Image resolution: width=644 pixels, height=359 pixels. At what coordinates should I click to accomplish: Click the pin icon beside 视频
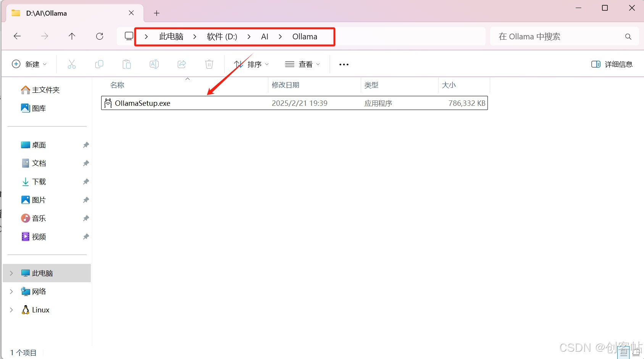tap(86, 236)
